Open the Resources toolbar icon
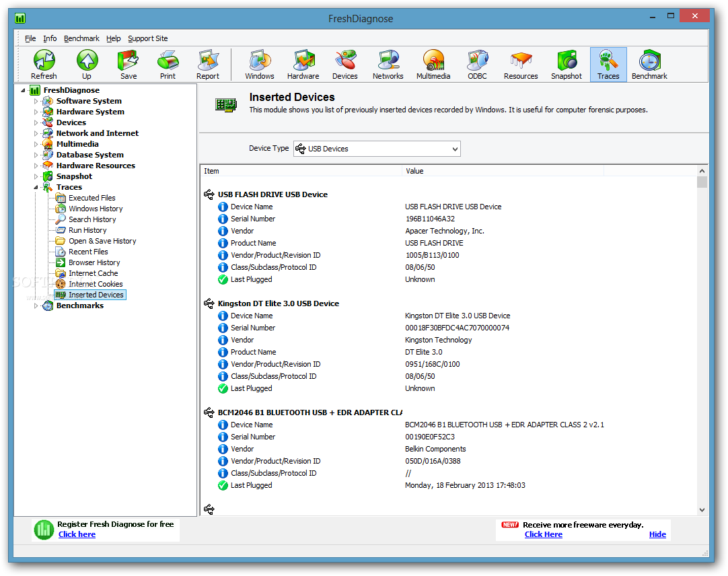This screenshot has height=576, width=728. click(521, 65)
